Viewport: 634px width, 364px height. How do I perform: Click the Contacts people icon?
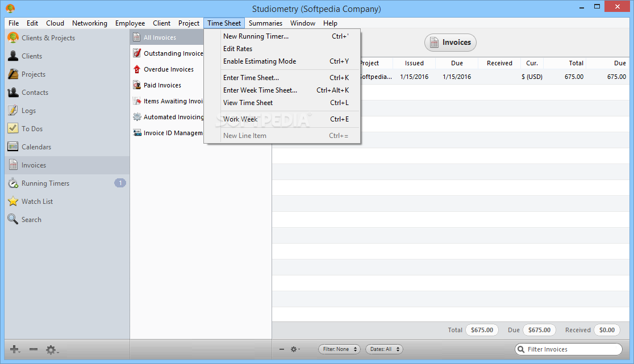point(13,92)
